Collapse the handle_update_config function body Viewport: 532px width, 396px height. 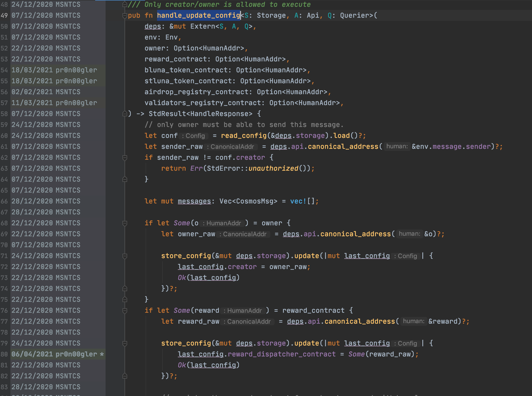[x=124, y=15]
